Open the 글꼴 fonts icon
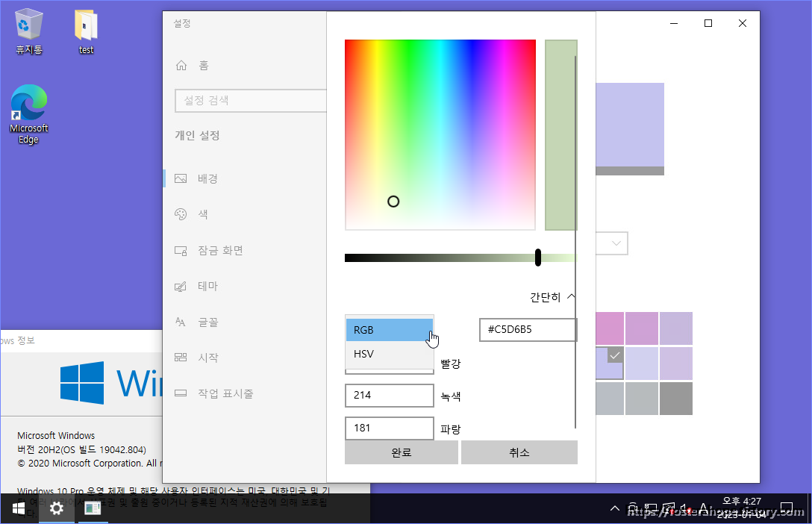This screenshot has height=524, width=812. (181, 322)
